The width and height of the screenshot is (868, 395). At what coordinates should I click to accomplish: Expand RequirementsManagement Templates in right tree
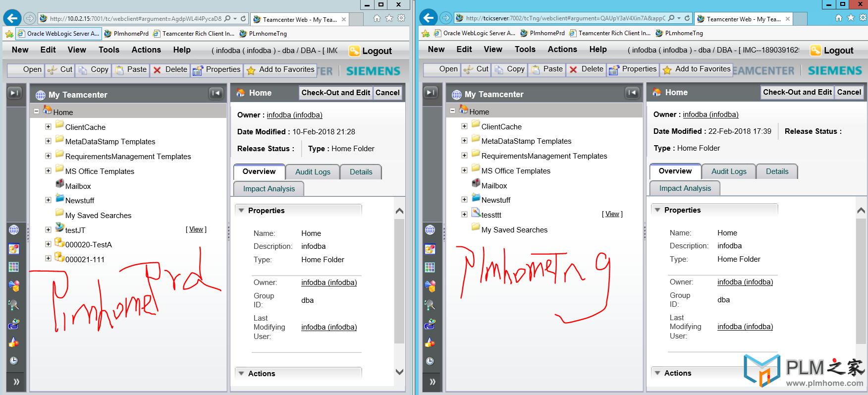point(464,156)
